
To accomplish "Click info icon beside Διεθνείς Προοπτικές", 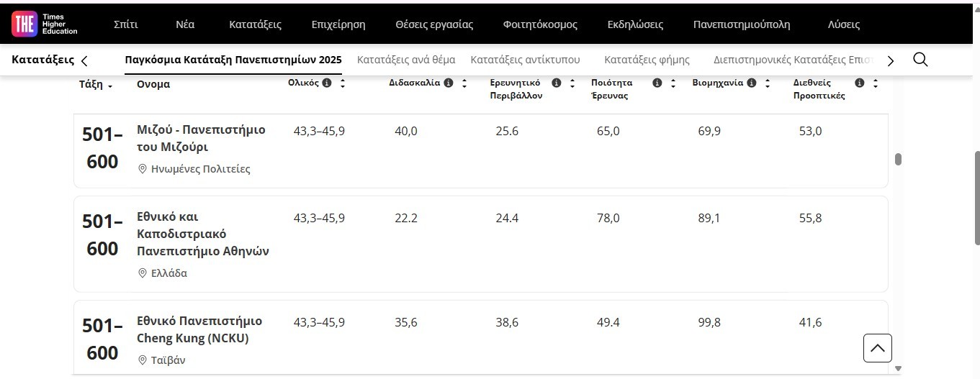I will [859, 83].
